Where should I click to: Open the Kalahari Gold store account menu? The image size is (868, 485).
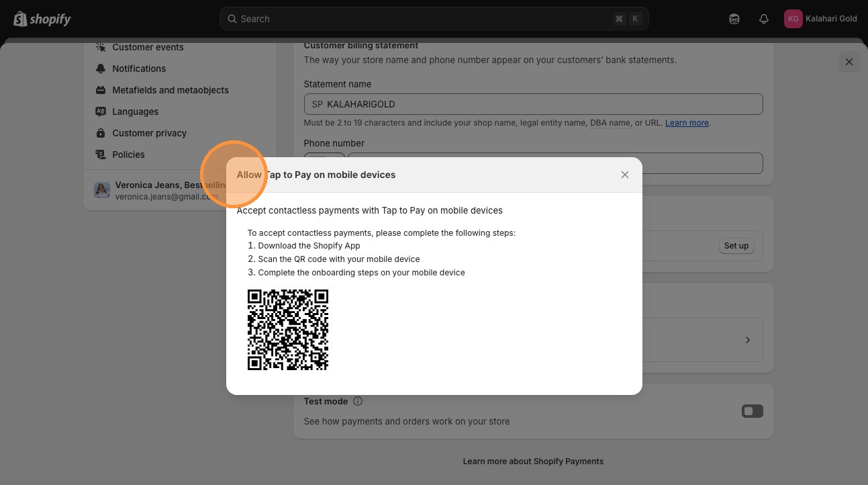coord(820,19)
